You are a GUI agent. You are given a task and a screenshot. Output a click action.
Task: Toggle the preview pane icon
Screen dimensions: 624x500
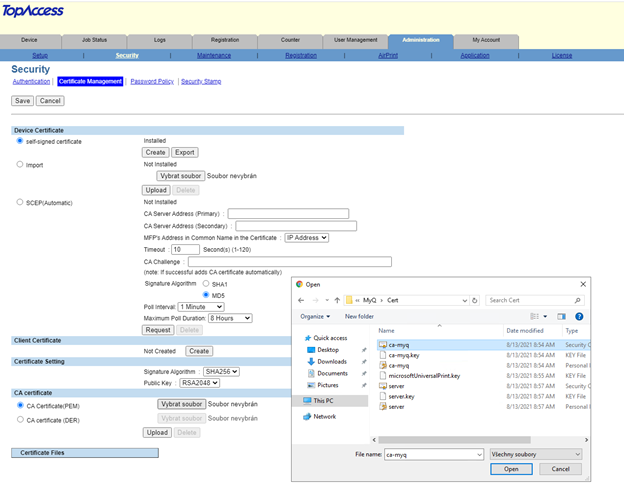coord(562,316)
